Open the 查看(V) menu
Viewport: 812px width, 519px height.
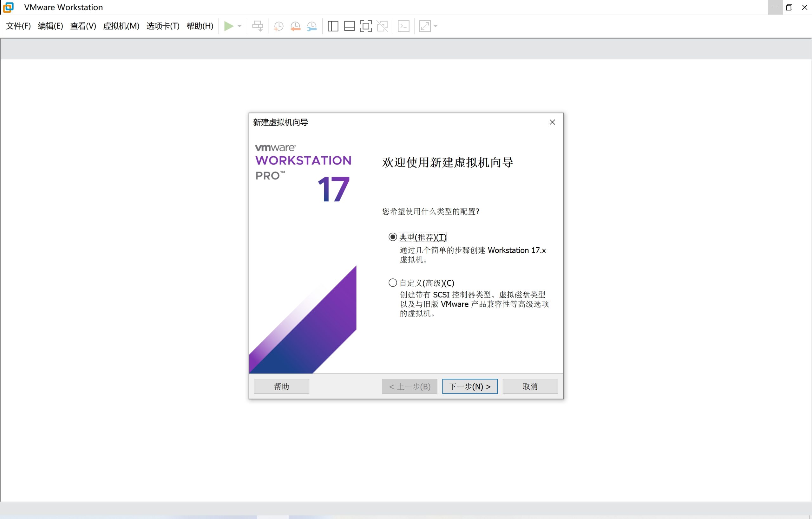pyautogui.click(x=83, y=26)
